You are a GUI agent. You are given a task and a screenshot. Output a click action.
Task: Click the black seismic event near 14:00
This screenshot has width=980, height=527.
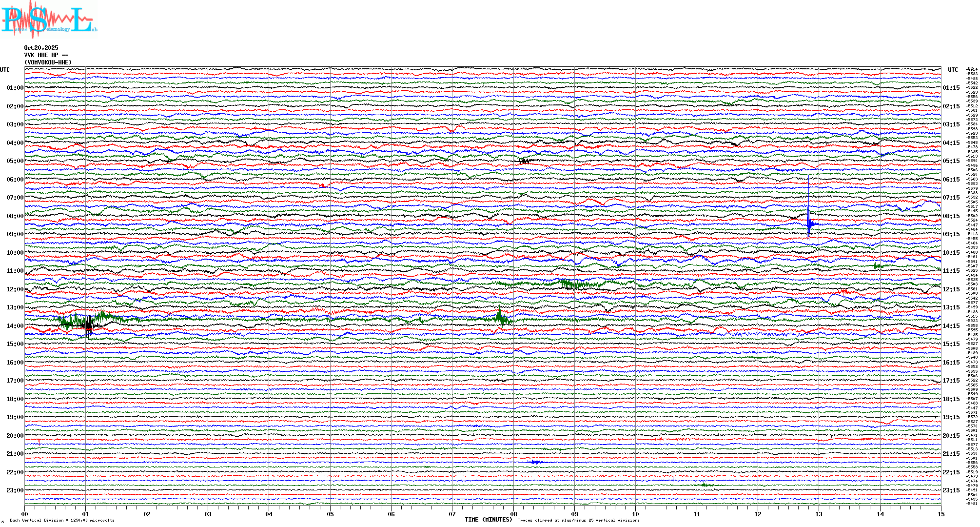coord(88,324)
